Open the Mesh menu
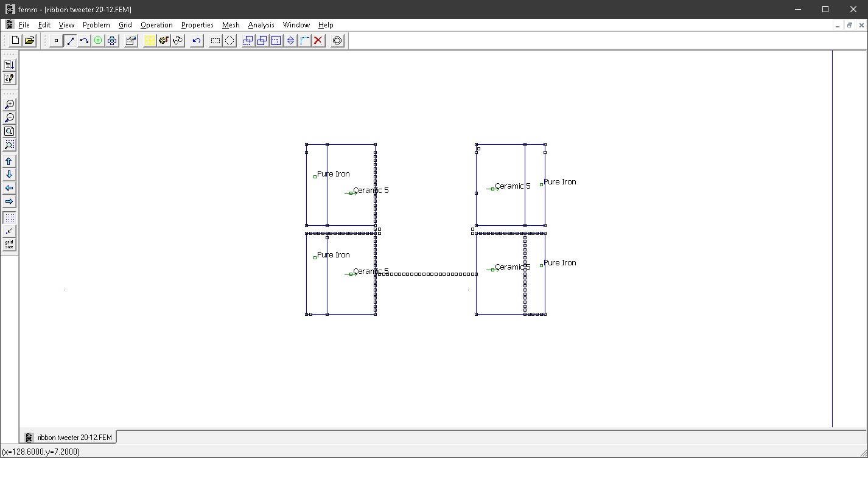 pyautogui.click(x=231, y=25)
